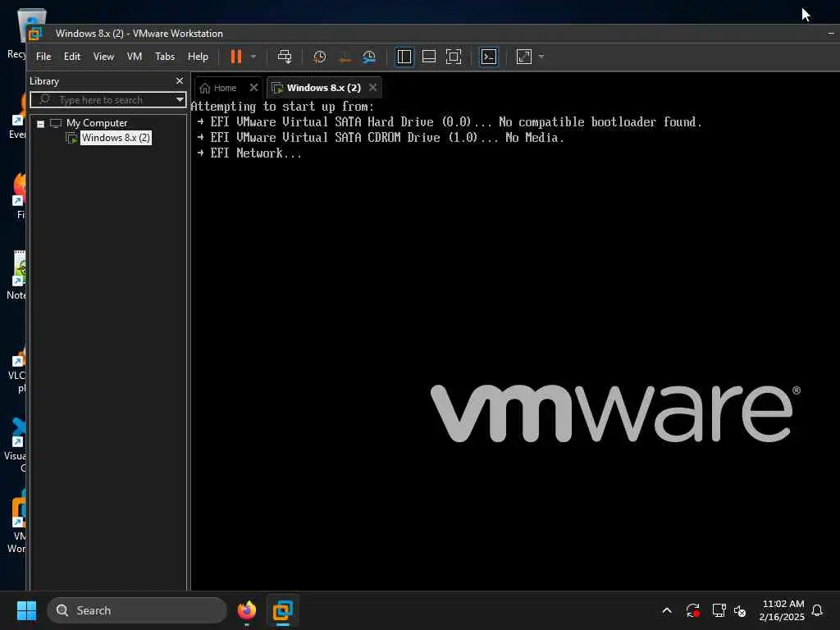Screen dimensions: 840x630
Task: Close the Library panel
Action: [180, 81]
